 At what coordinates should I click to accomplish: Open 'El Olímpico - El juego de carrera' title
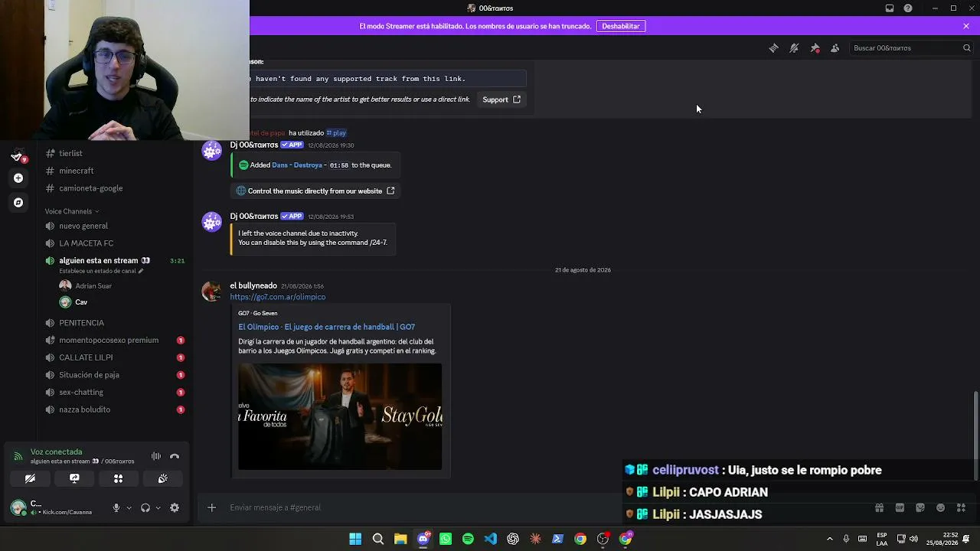327,327
